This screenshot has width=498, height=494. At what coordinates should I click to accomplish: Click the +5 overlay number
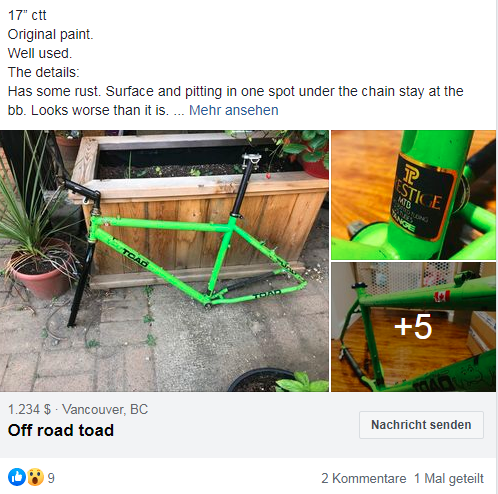pos(413,327)
